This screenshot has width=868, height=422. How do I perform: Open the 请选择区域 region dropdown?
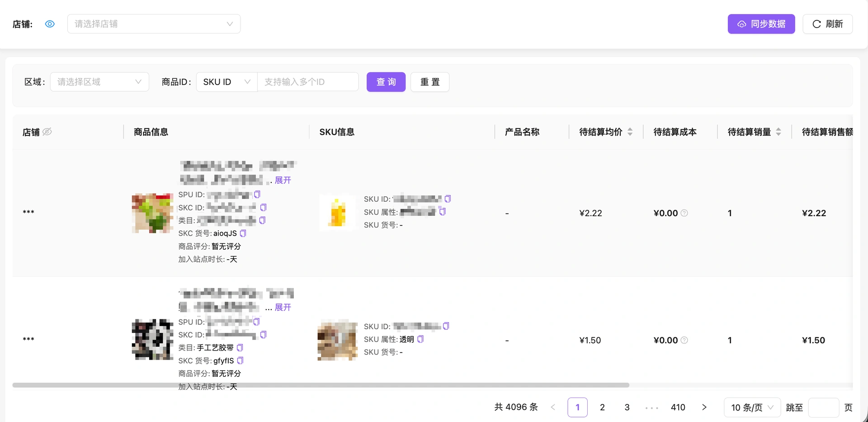(99, 82)
